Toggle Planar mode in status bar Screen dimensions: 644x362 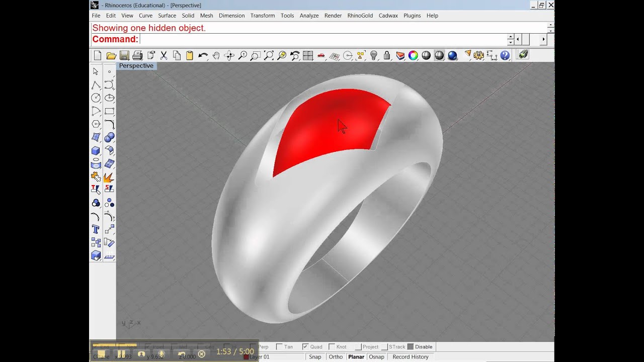point(356,357)
